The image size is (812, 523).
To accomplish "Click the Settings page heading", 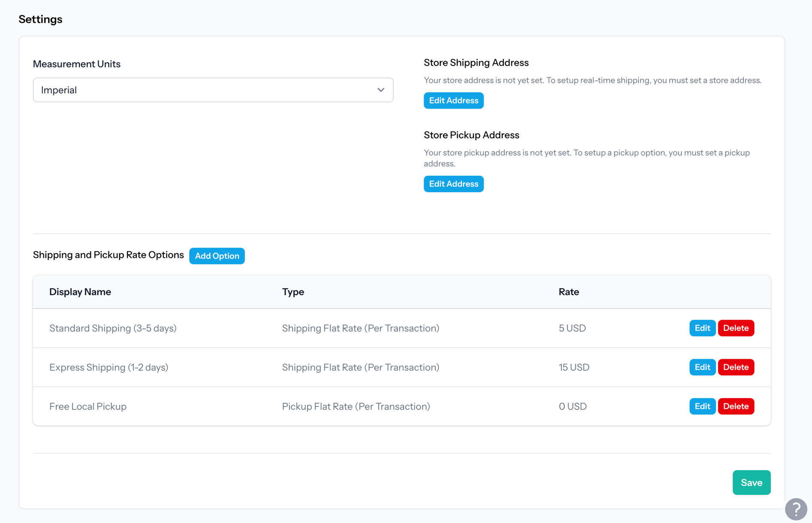I will pos(40,19).
